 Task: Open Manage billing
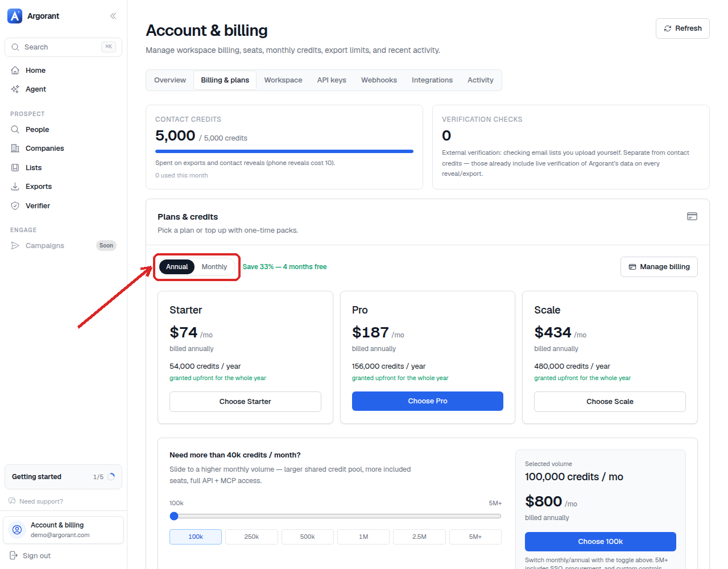[x=659, y=267]
